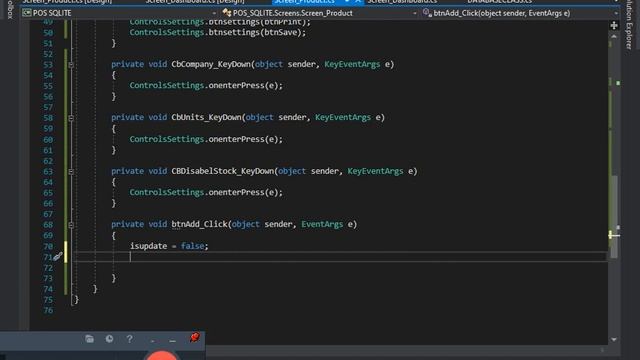Viewport: 640px width, 360px height.
Task: Switch to the Screen_Dashboard.cs code tab
Action: point(402,2)
